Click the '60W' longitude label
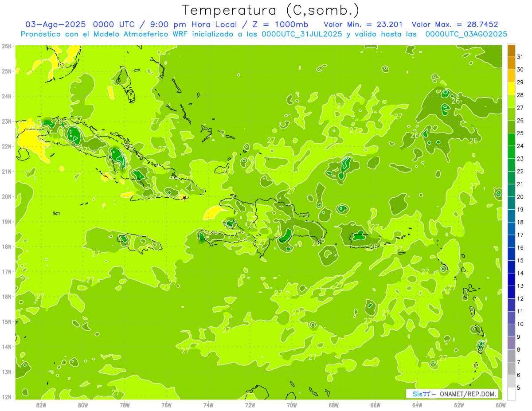Image resolution: width=532 pixels, height=411 pixels. (x=501, y=405)
